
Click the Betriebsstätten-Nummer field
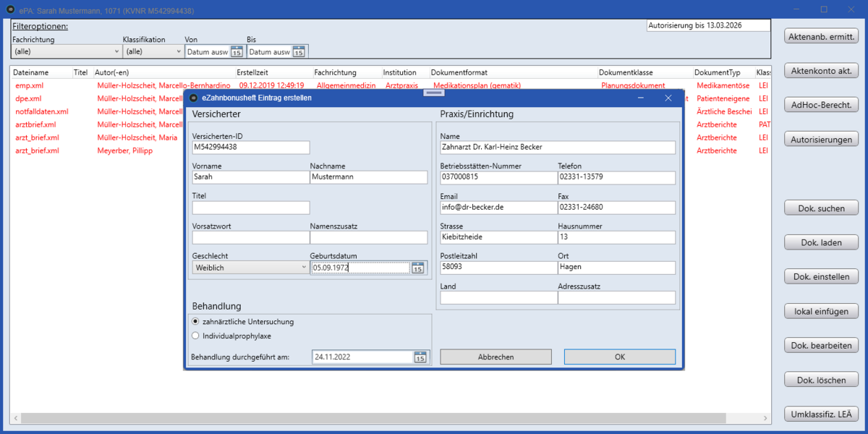pyautogui.click(x=499, y=177)
